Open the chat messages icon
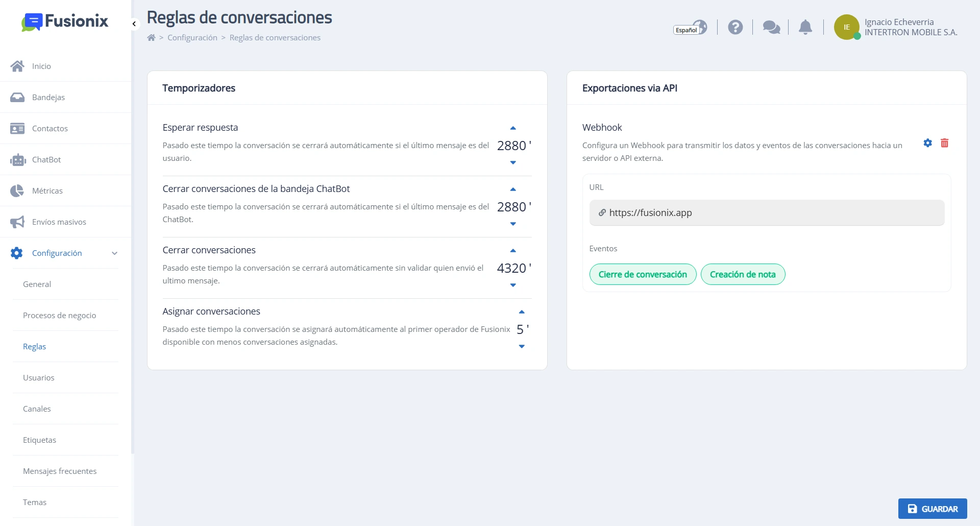980x526 pixels. tap(771, 27)
